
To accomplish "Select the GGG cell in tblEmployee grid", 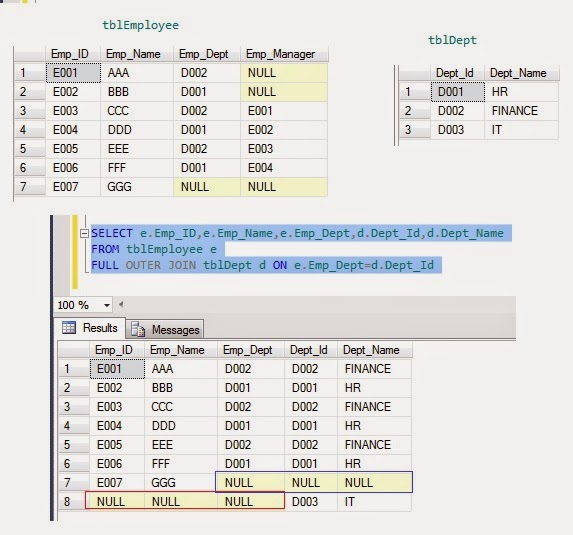I will pyautogui.click(x=137, y=187).
